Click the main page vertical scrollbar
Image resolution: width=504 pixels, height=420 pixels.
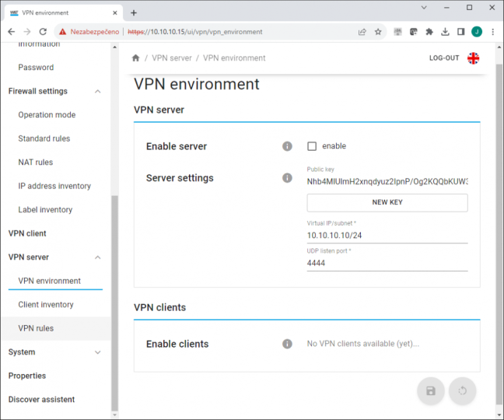[x=499, y=234]
